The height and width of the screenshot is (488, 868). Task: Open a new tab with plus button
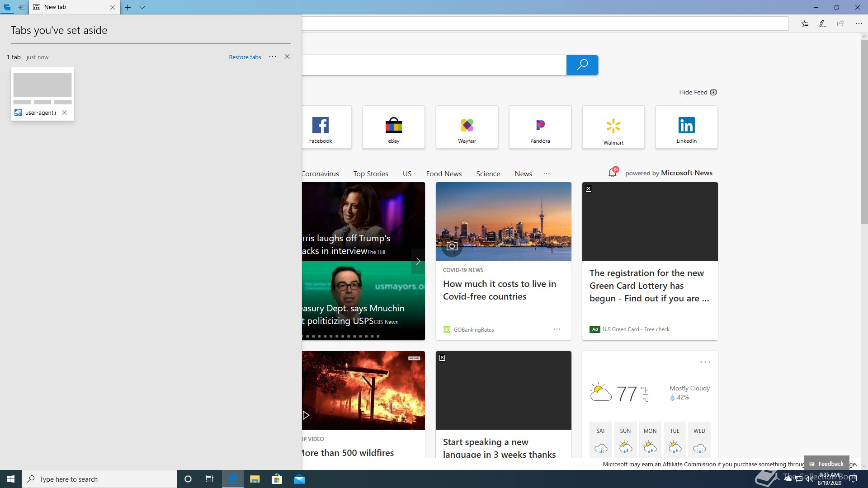tap(128, 7)
